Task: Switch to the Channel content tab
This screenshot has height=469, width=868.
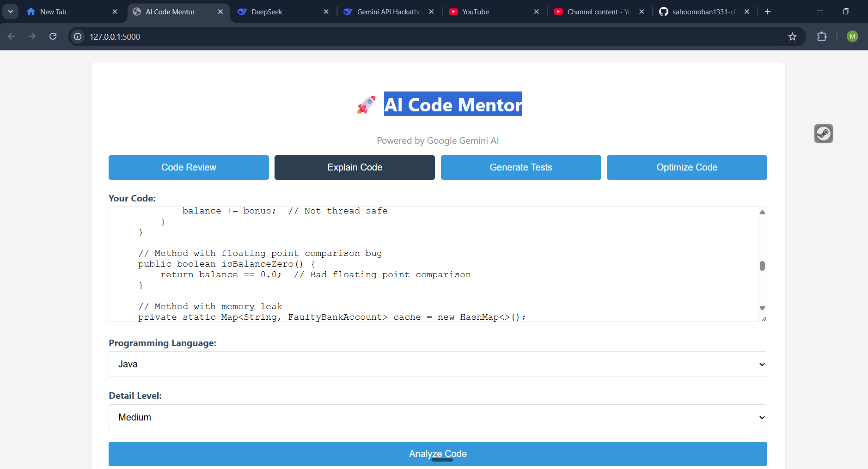Action: click(599, 12)
